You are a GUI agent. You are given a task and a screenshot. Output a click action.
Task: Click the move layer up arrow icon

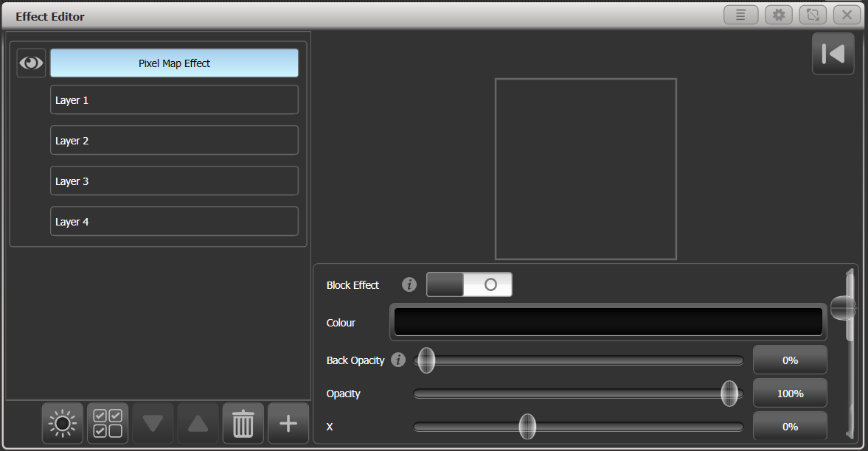[x=197, y=423]
